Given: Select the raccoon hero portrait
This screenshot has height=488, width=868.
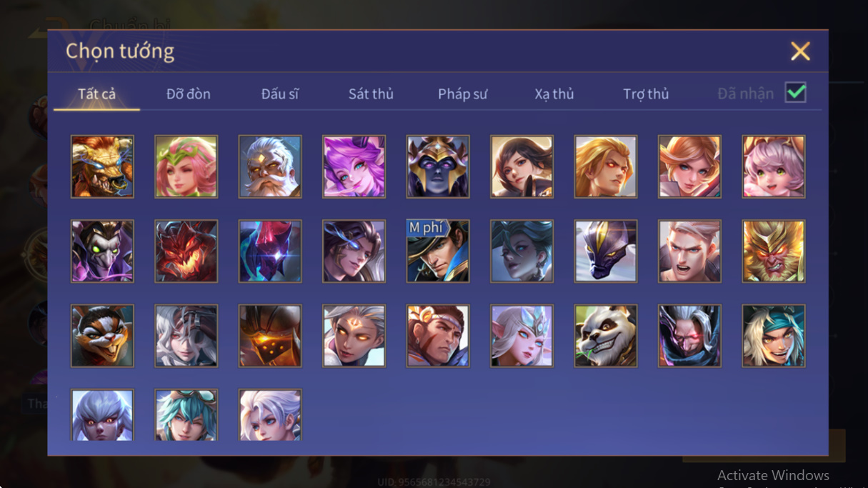Looking at the screenshot, I should point(102,336).
